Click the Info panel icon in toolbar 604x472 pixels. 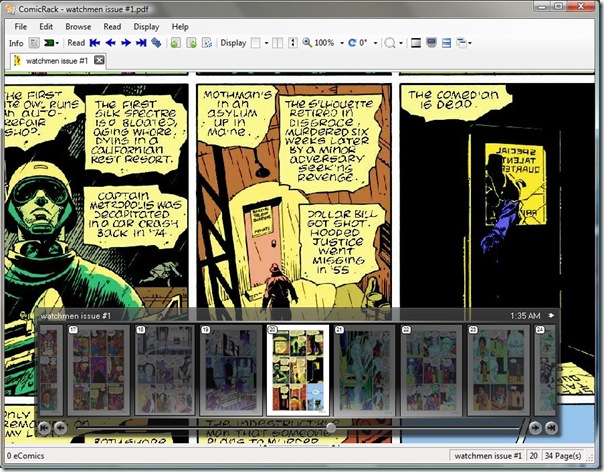pyautogui.click(x=34, y=43)
